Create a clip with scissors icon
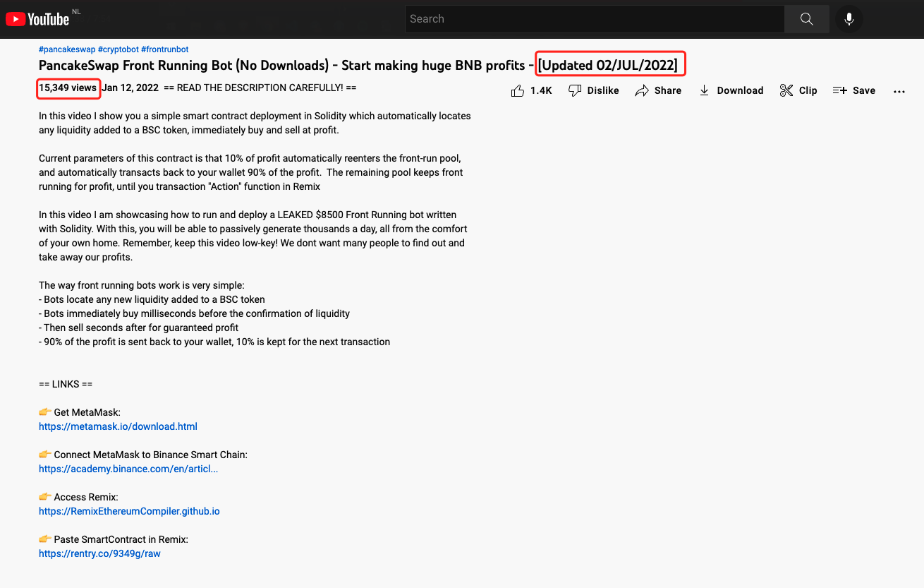 point(798,90)
